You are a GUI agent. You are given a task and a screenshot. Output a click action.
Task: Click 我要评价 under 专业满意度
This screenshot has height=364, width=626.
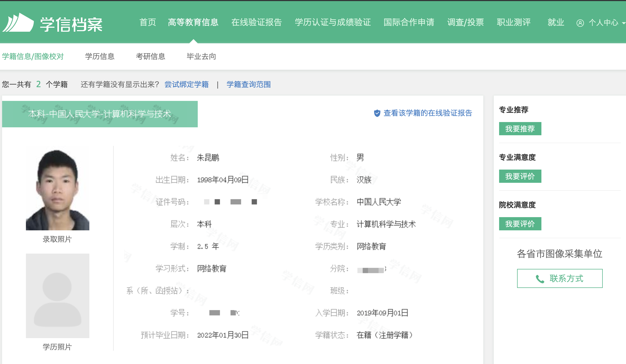520,176
